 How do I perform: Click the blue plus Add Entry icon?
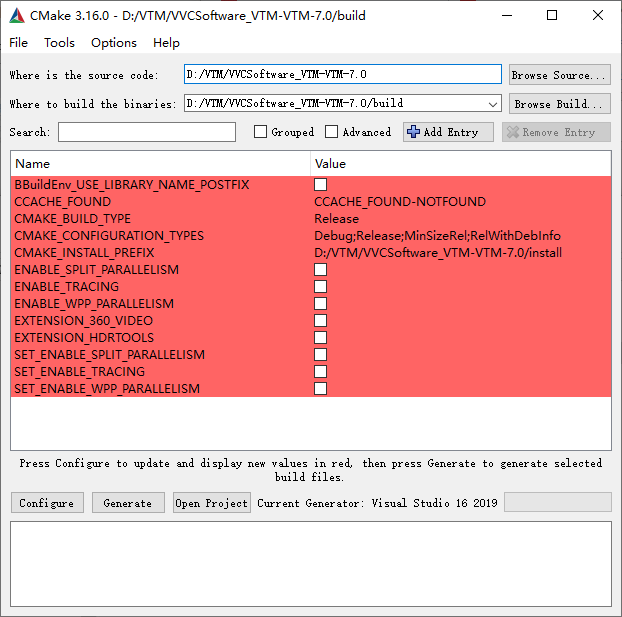pos(413,132)
